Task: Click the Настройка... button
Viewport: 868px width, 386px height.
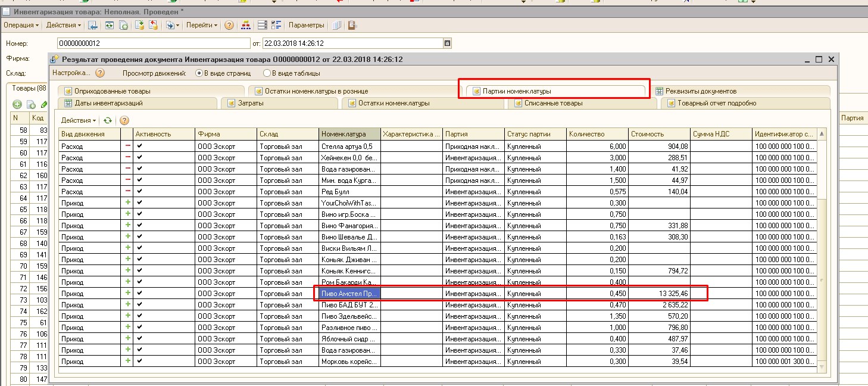Action: coord(71,73)
